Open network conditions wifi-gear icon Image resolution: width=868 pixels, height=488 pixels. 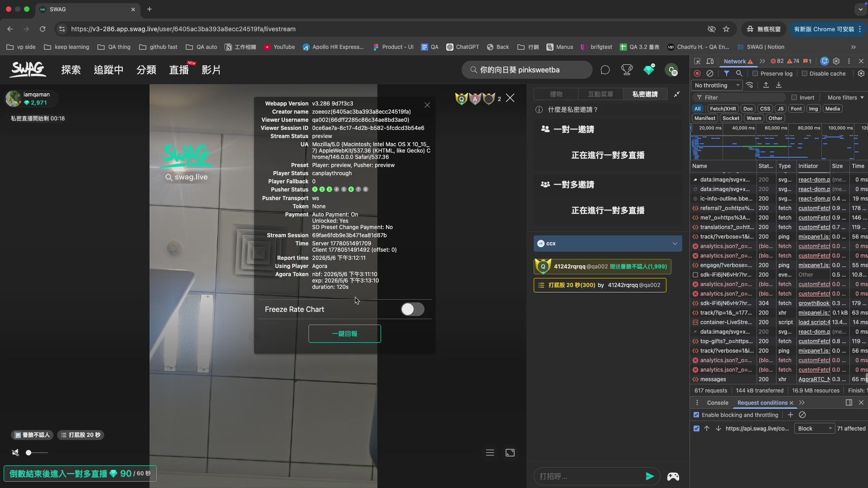(x=750, y=85)
